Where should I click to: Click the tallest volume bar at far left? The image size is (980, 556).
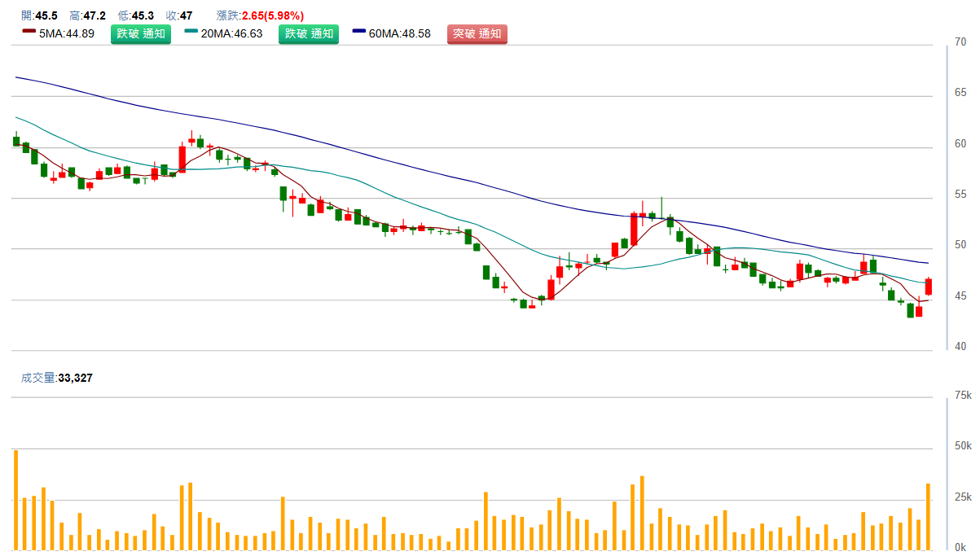point(15,499)
